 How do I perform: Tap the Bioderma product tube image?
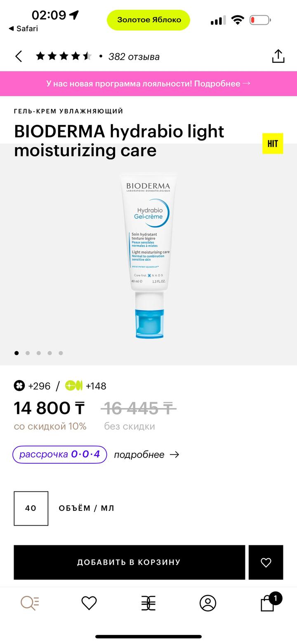(x=148, y=256)
